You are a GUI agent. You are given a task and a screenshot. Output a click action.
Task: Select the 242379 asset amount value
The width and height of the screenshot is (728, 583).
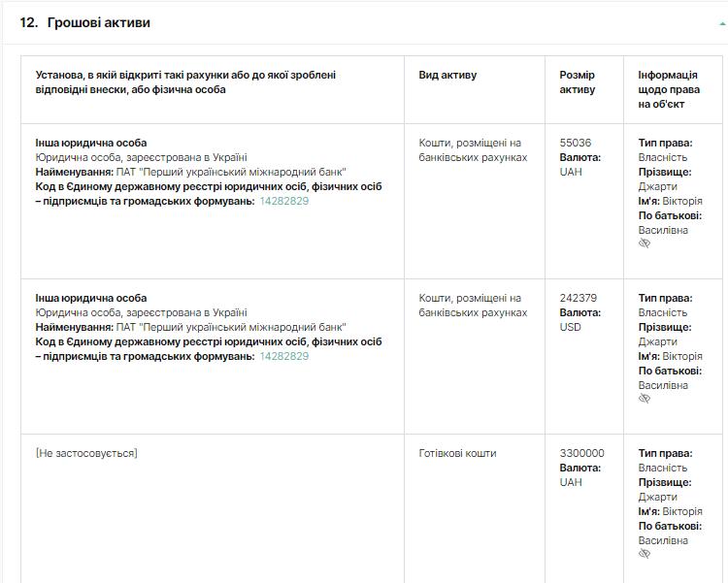579,298
